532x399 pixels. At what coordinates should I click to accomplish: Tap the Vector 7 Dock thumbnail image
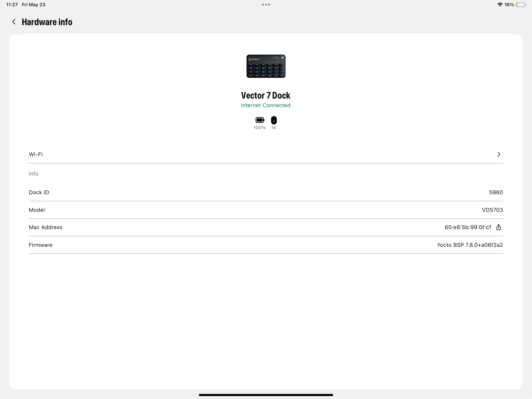(266, 66)
